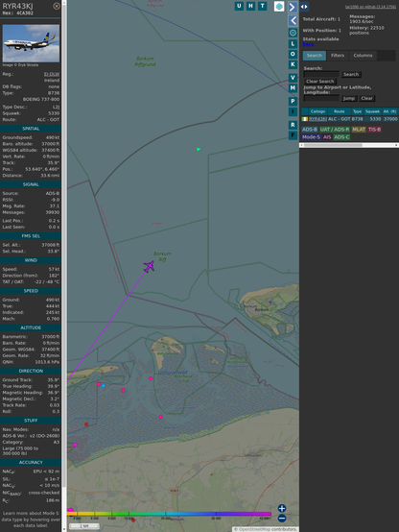This screenshot has height=532, width=399.
Task: Toggle the L map button
Action: point(293,44)
